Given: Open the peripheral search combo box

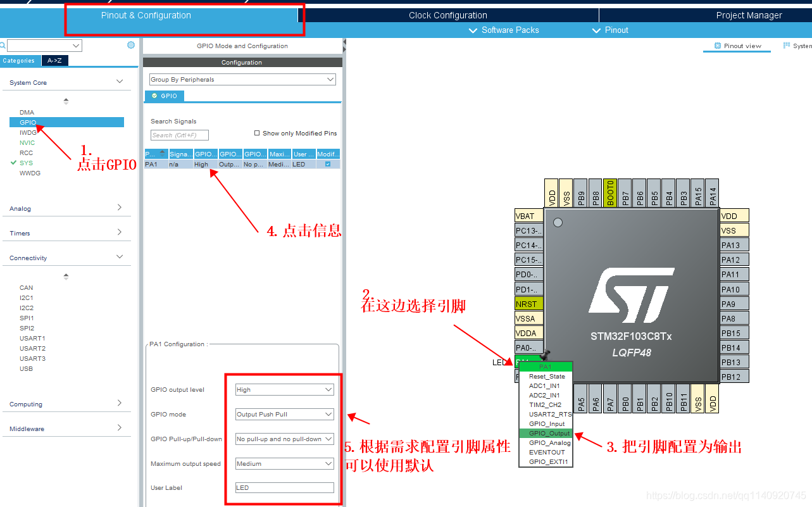Looking at the screenshot, I should click(44, 46).
